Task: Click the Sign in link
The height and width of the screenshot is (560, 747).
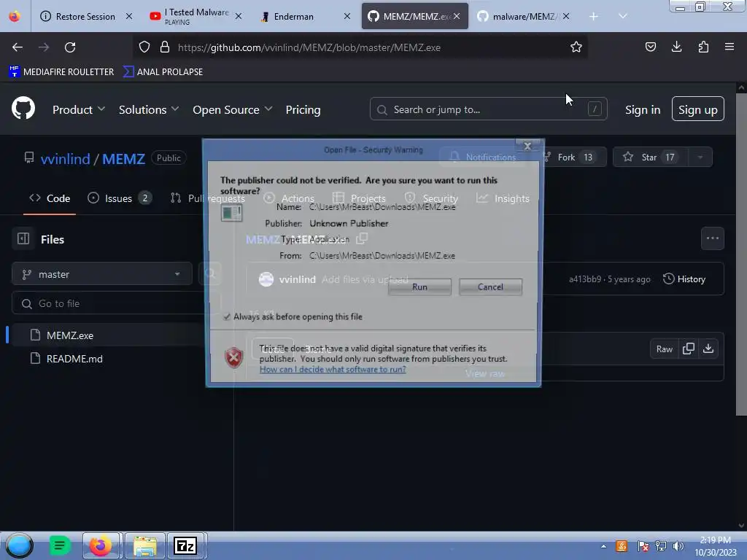Action: pos(643,109)
